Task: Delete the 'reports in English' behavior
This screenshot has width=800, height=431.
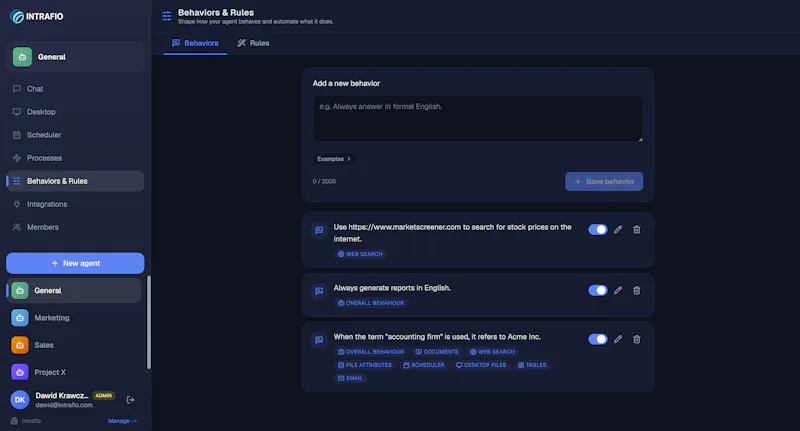Action: [x=637, y=290]
